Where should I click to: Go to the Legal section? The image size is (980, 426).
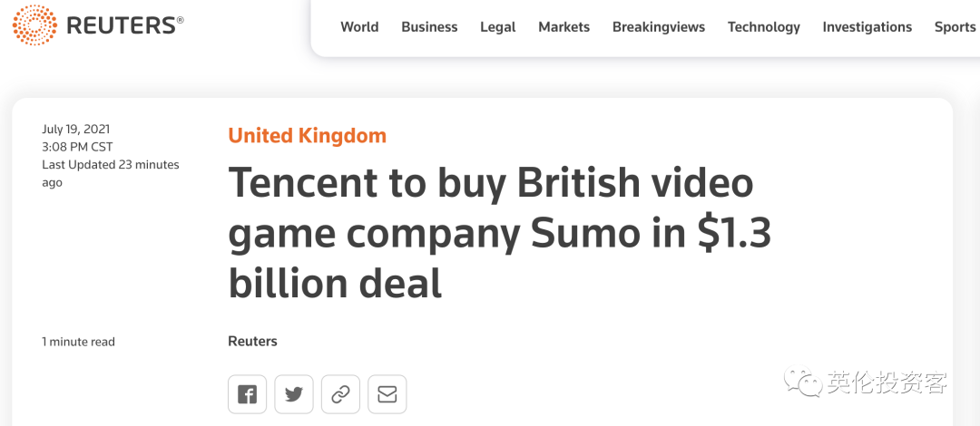497,27
